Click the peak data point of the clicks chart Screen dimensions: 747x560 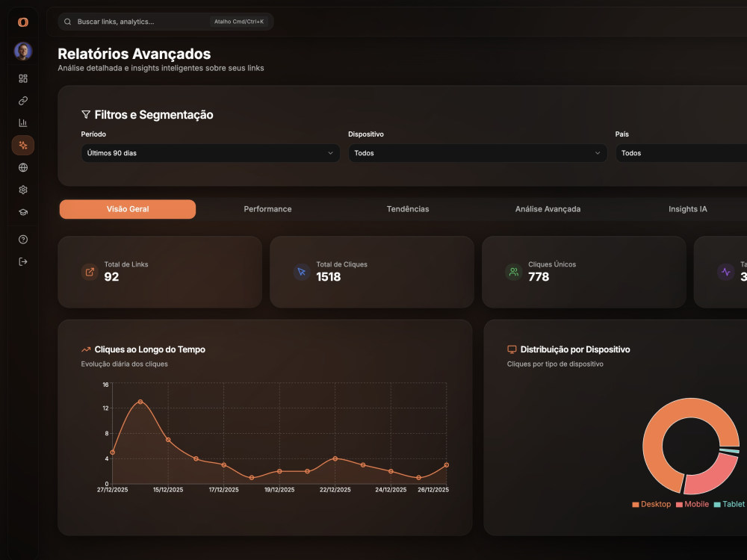coord(140,402)
